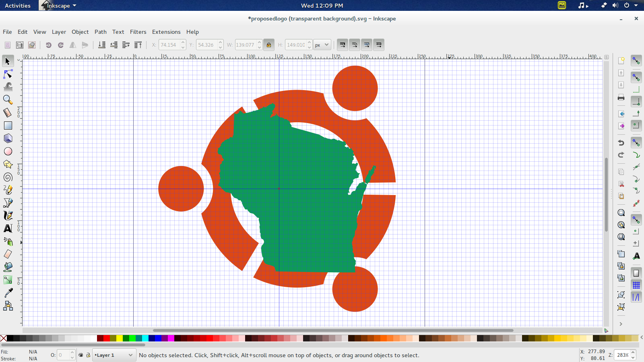Toggle snapping to grids
Image resolution: width=644 pixels, height=362 pixels.
pos(636,285)
